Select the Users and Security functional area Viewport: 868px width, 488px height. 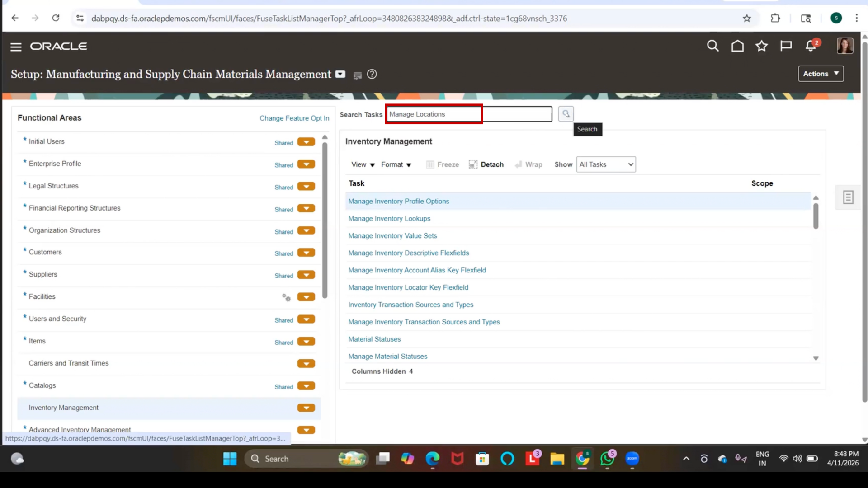tap(57, 319)
